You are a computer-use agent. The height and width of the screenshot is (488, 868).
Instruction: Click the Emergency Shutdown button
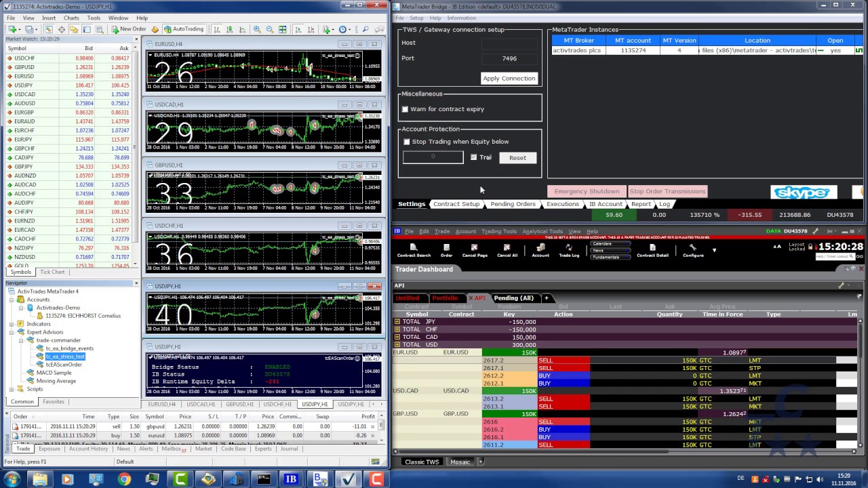[587, 191]
